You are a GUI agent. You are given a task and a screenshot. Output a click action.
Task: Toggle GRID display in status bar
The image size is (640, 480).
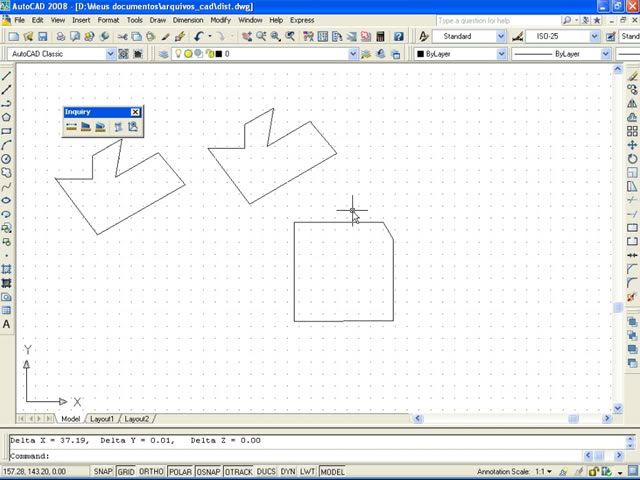pyautogui.click(x=126, y=471)
